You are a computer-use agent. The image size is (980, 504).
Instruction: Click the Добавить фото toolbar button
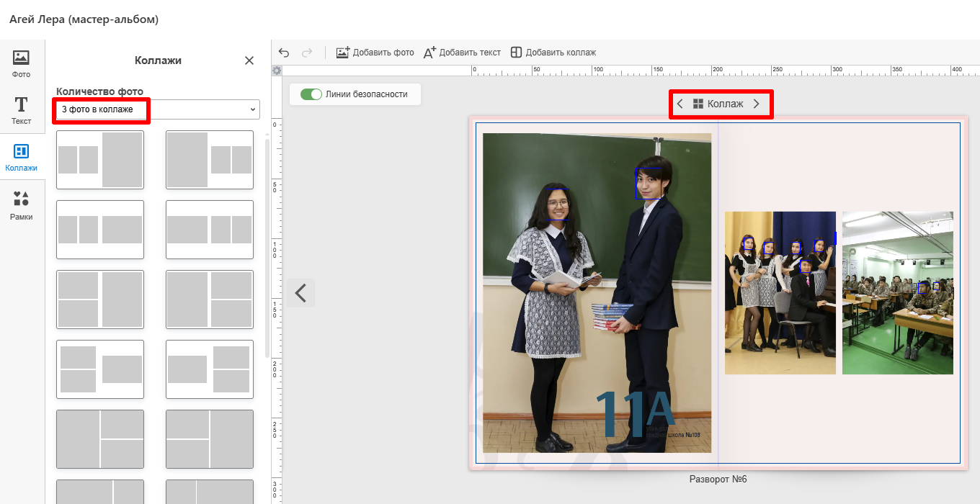pos(375,53)
